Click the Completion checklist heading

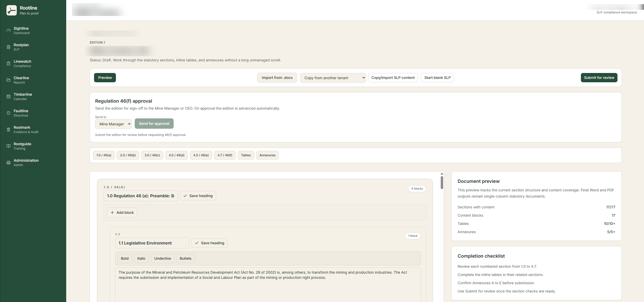coord(481,256)
